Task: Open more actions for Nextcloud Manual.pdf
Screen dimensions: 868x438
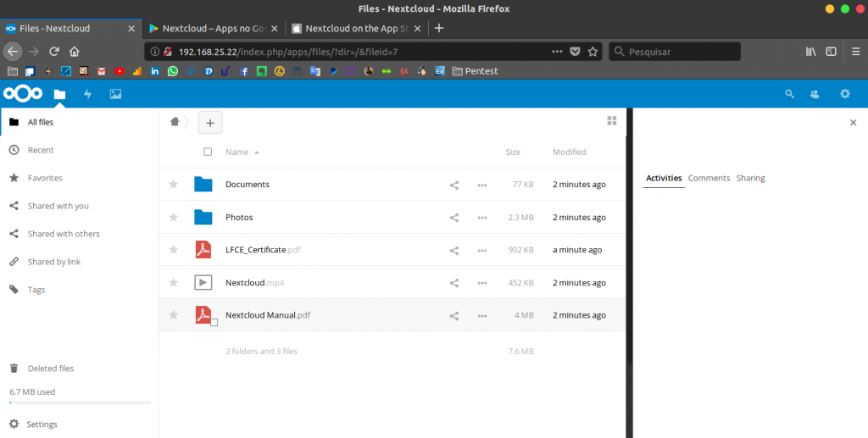Action: point(482,316)
